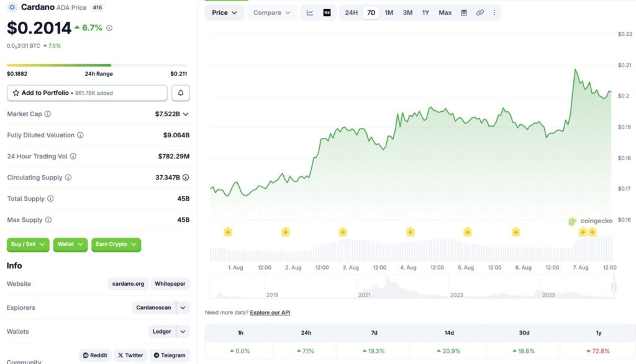Open the cardano.org website link
The width and height of the screenshot is (636, 364).
(x=128, y=284)
